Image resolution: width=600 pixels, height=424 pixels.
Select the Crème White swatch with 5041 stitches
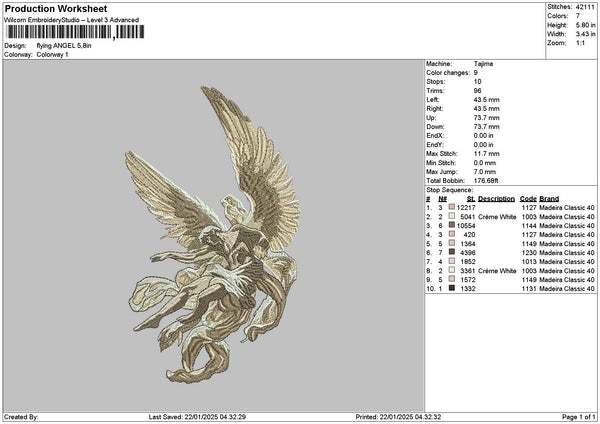[452, 216]
